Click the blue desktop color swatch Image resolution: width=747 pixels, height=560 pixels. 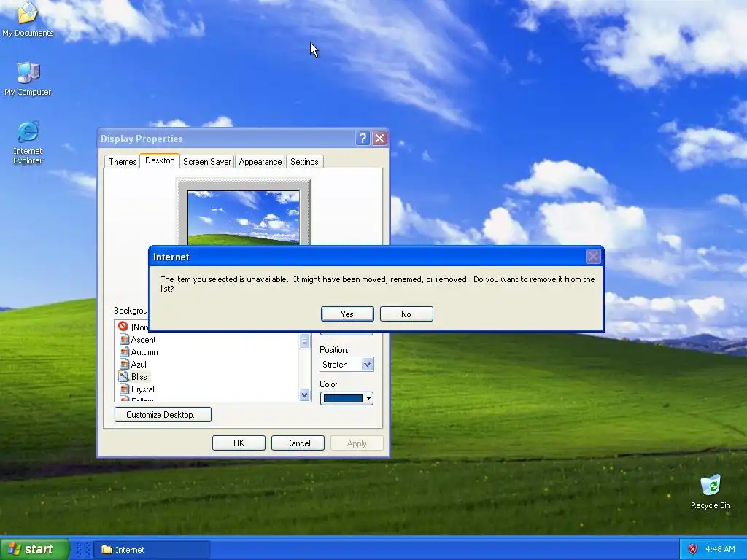tap(343, 399)
